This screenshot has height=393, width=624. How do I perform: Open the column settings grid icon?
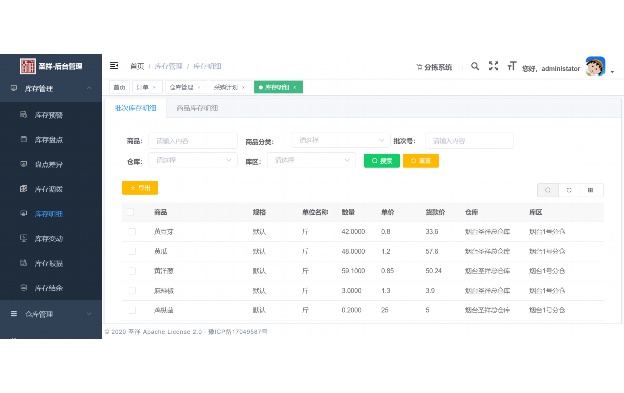point(591,190)
